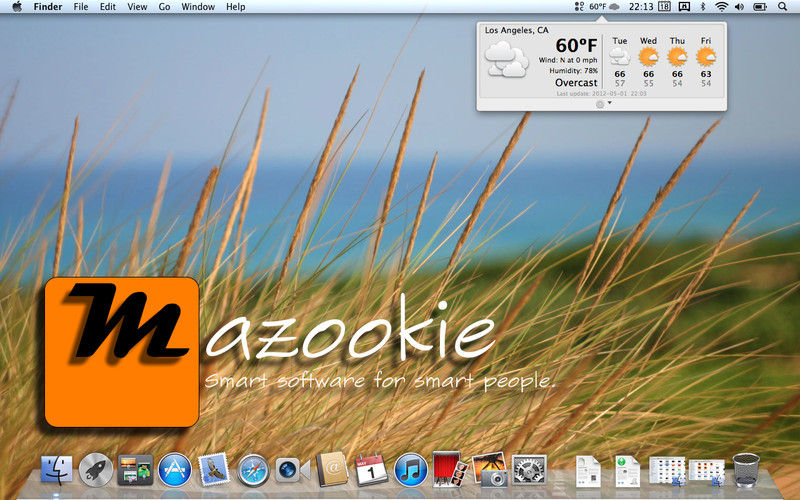Click the Fri forecast day label
The height and width of the screenshot is (500, 800).
[706, 41]
